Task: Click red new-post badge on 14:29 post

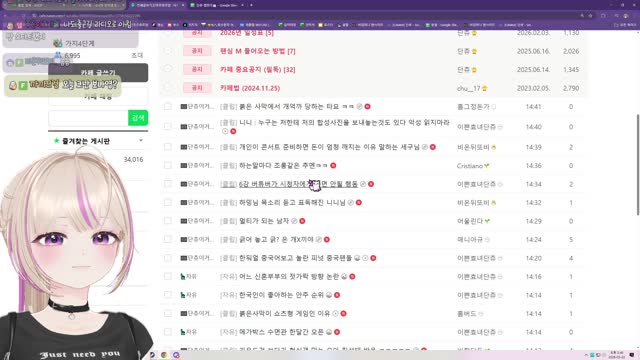Action: [302, 221]
